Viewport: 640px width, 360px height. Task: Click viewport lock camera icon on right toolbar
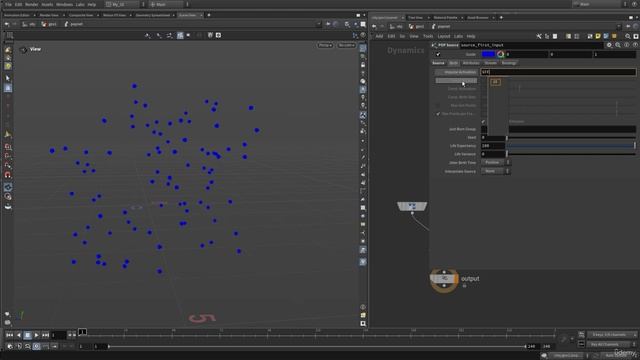(363, 65)
